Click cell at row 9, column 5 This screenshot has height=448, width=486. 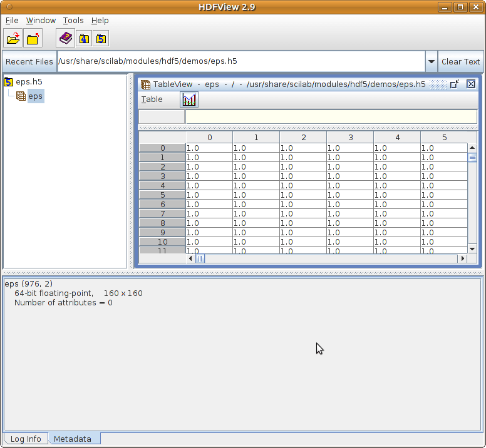tap(444, 233)
